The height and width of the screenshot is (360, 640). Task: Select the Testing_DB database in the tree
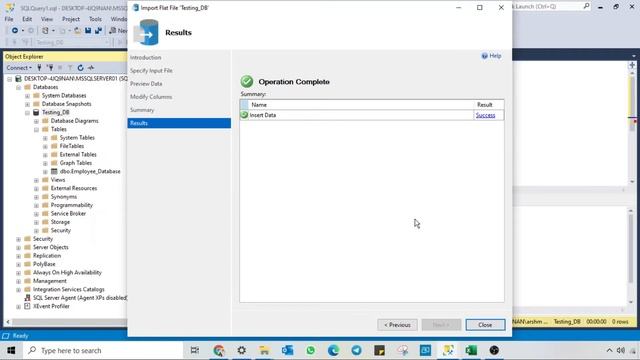coord(56,112)
